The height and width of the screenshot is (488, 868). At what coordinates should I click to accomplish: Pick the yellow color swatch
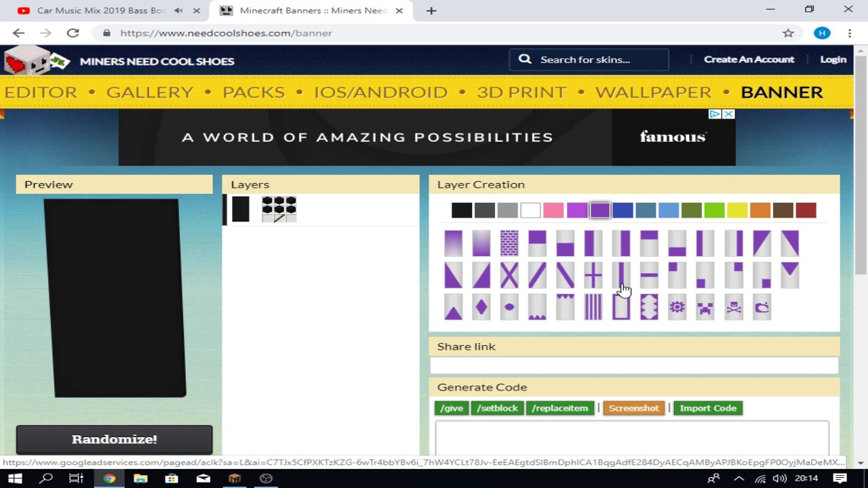coord(737,210)
